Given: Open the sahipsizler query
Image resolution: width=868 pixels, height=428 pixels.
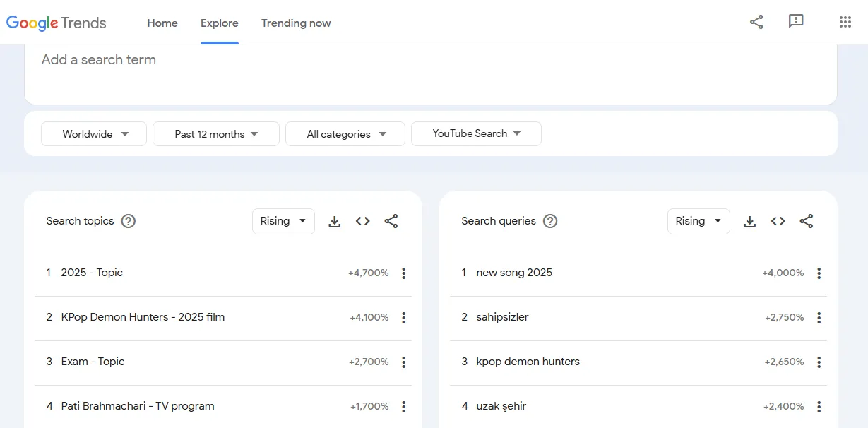Looking at the screenshot, I should 502,317.
